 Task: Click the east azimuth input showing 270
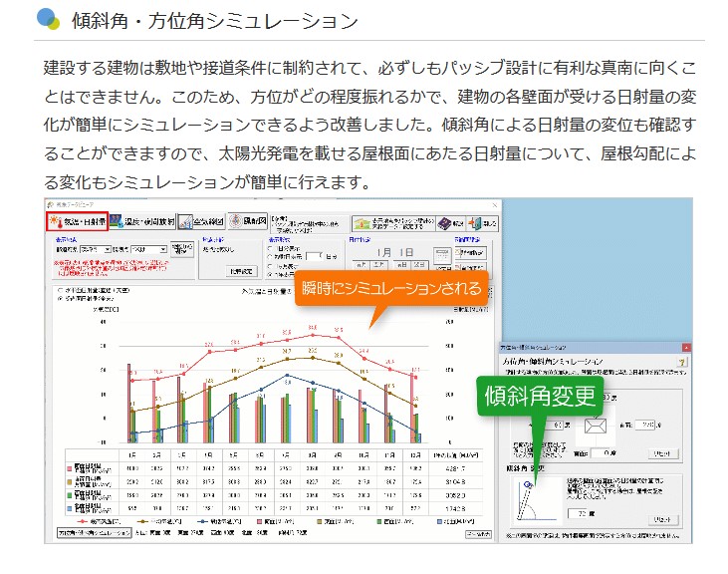(643, 425)
